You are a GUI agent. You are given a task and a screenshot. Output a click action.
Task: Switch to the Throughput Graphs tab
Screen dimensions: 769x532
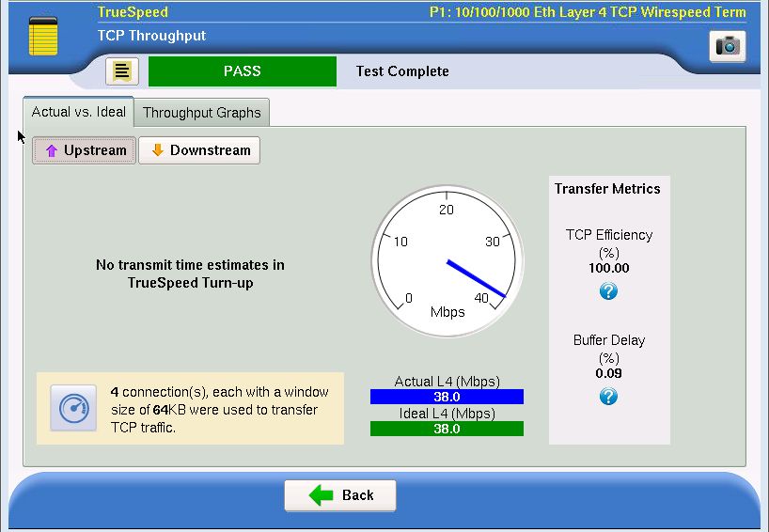coord(201,112)
